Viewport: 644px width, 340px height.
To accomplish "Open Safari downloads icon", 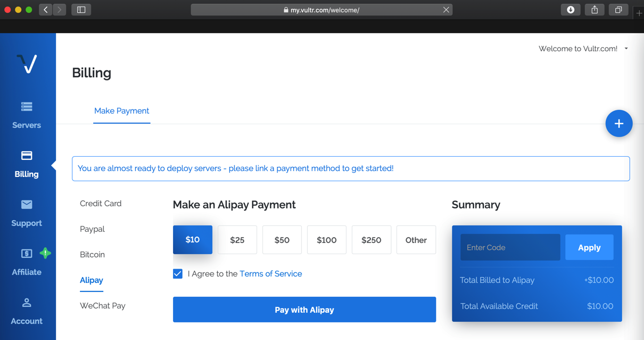I will click(571, 10).
